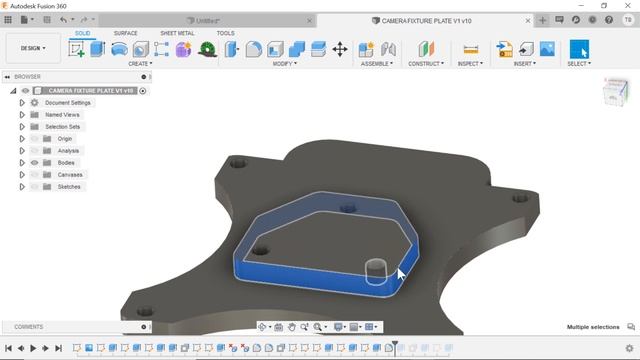Toggle Origin folder visibility eye
This screenshot has height=360, width=640.
[35, 139]
